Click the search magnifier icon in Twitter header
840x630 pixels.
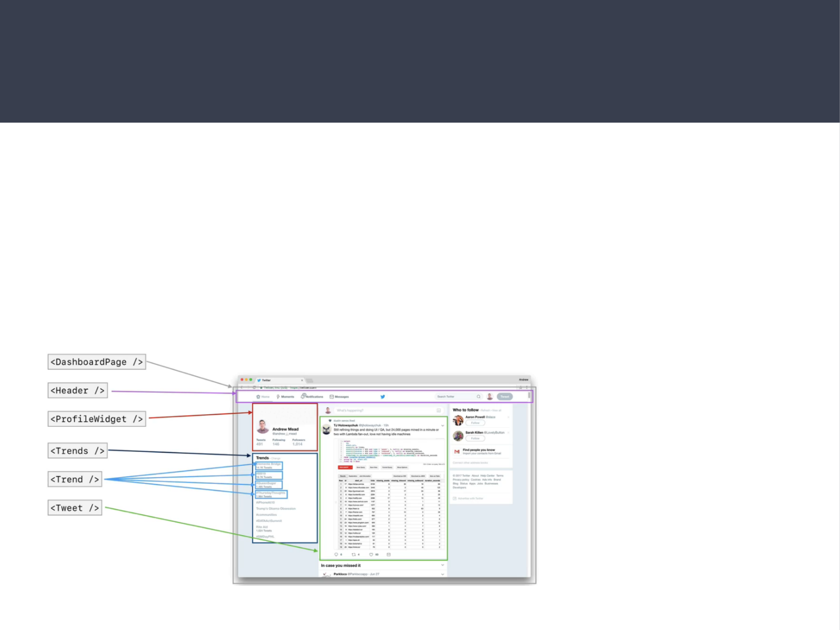(x=478, y=397)
